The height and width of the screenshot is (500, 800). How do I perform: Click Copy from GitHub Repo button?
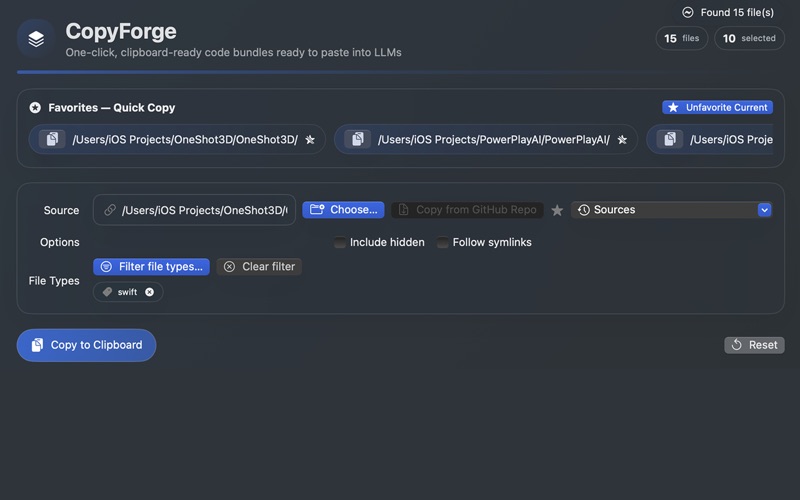coord(467,210)
